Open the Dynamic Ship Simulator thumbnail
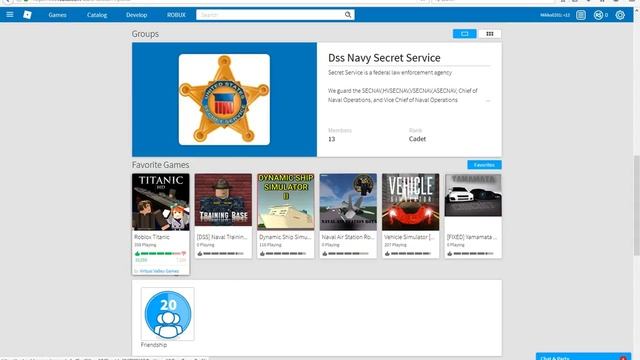The width and height of the screenshot is (640, 360). (x=286, y=202)
